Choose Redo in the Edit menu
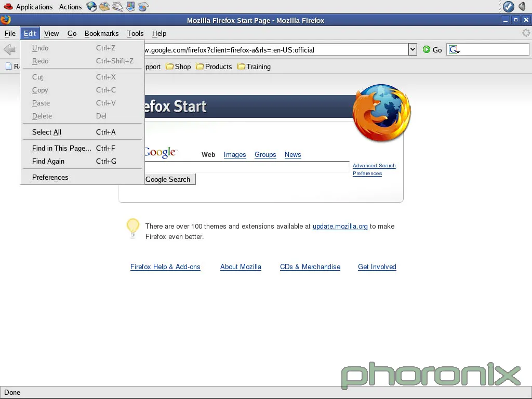Image resolution: width=532 pixels, height=399 pixels. pyautogui.click(x=82, y=61)
